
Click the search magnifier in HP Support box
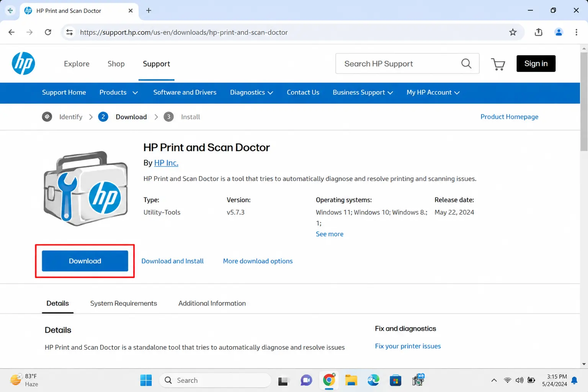click(466, 64)
